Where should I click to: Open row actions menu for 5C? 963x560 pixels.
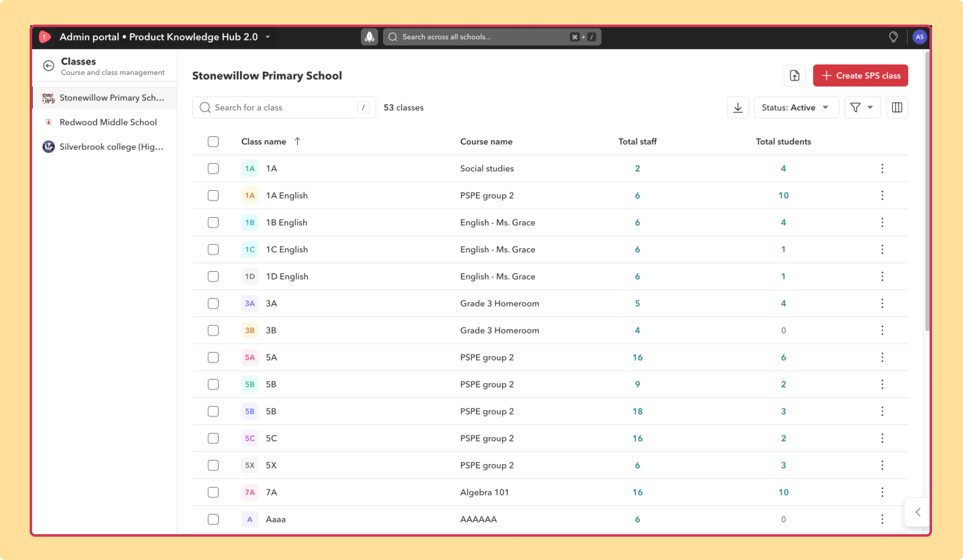point(882,438)
